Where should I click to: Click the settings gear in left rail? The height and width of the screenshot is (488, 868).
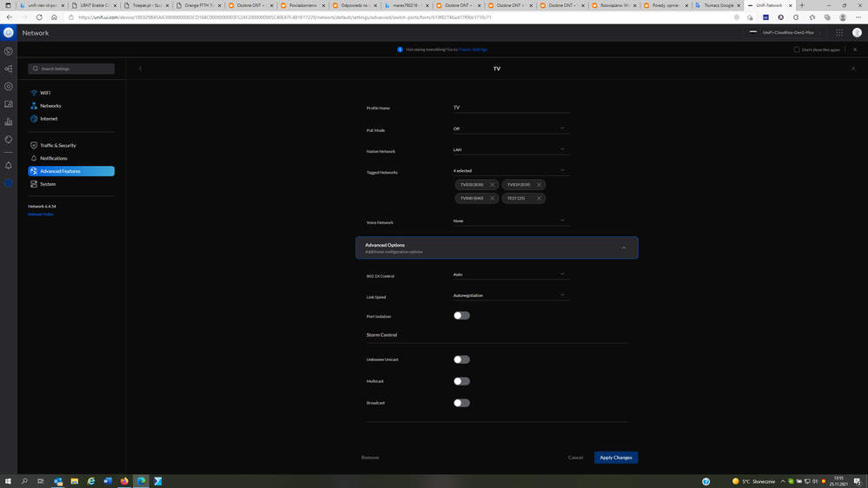pos(9,183)
